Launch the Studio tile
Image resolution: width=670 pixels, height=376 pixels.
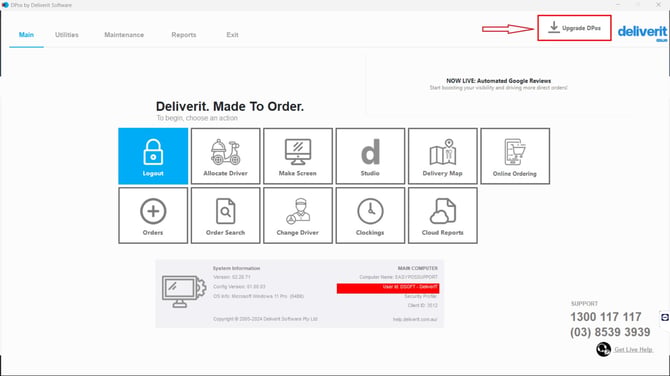pyautogui.click(x=370, y=156)
